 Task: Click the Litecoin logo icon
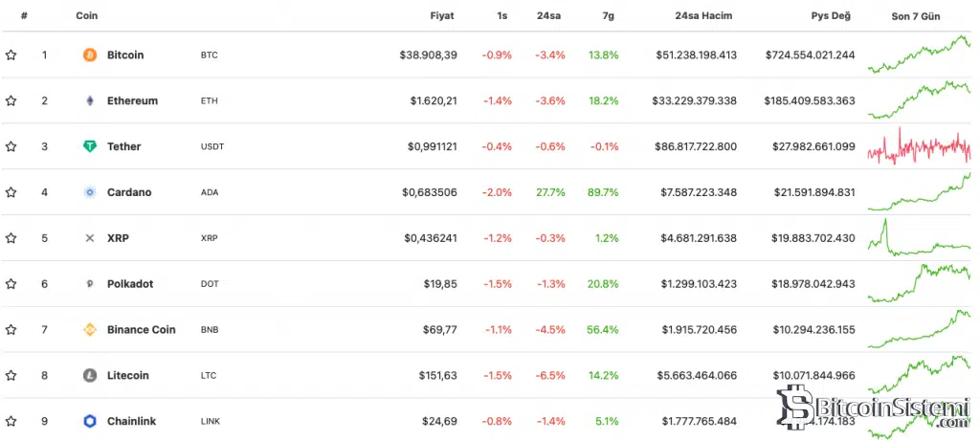click(x=90, y=376)
